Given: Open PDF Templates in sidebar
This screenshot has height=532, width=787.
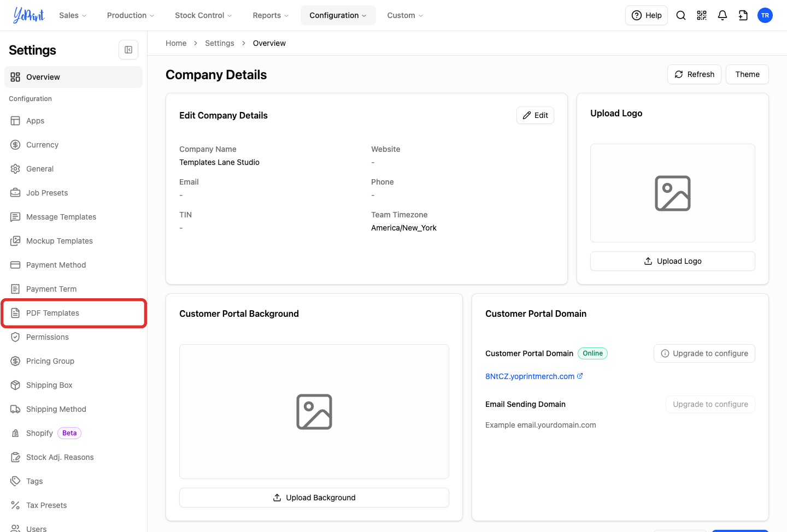Looking at the screenshot, I should (x=73, y=313).
